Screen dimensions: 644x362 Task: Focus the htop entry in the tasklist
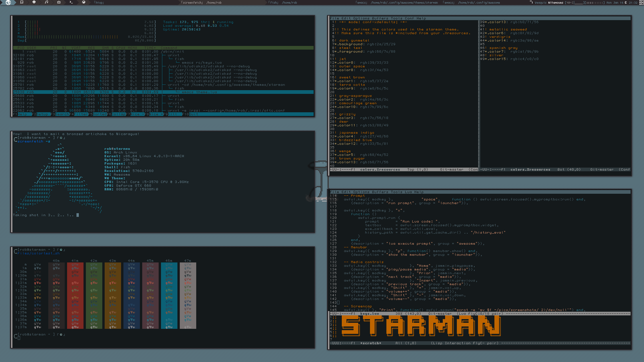[99, 3]
